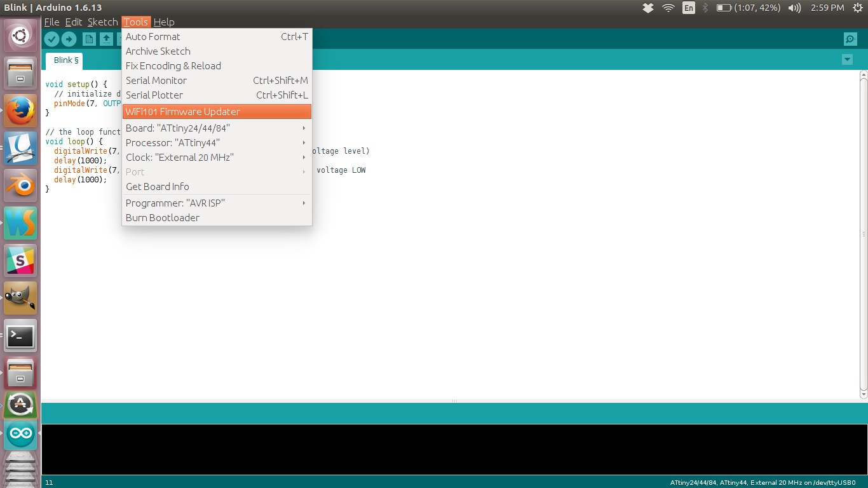Close the open Tools menu
The image size is (868, 488).
tap(136, 22)
